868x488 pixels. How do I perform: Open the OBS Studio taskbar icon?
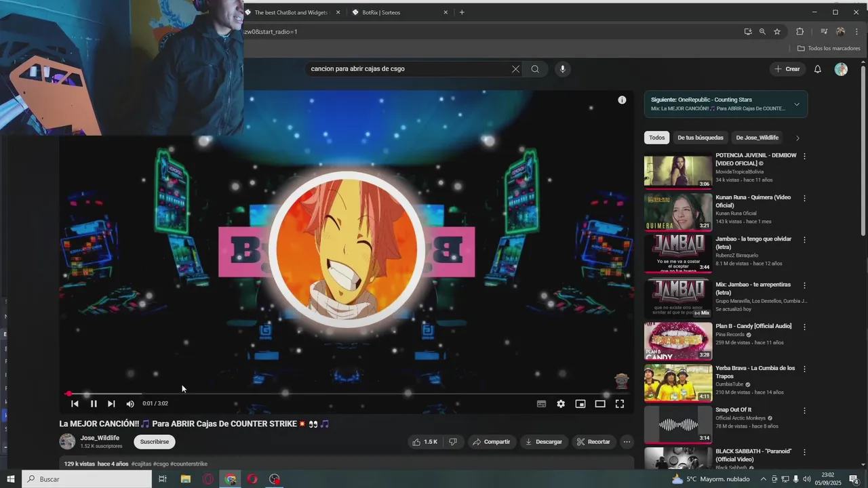coord(274,479)
